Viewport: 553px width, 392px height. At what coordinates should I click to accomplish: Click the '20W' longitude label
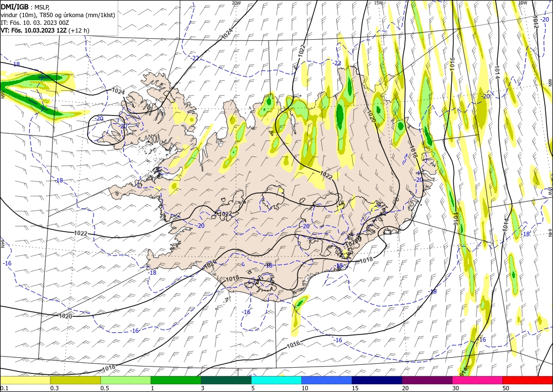click(236, 3)
